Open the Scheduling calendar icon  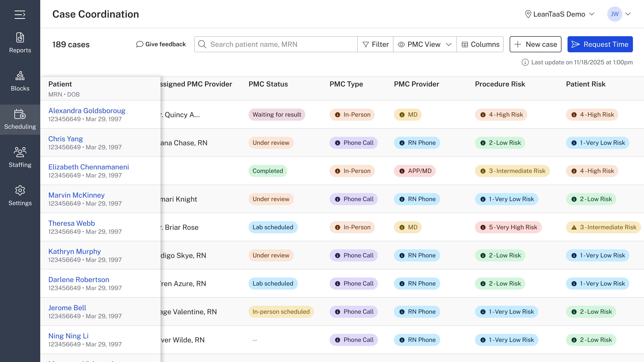[20, 114]
